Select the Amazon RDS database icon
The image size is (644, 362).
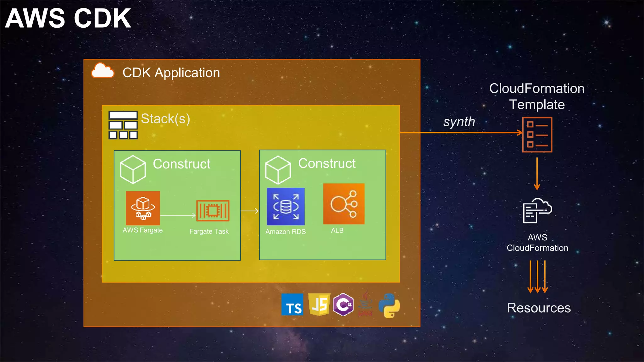coord(286,206)
